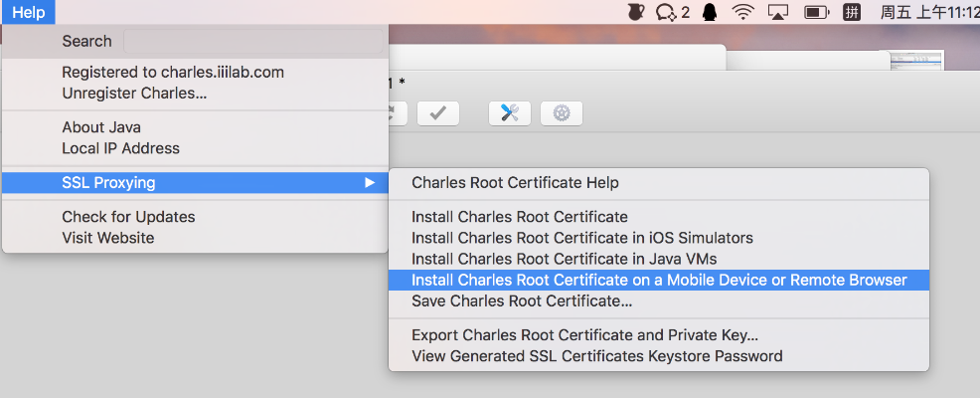Open Charles Root Certificate Help
Image resolution: width=980 pixels, height=398 pixels.
click(x=515, y=182)
